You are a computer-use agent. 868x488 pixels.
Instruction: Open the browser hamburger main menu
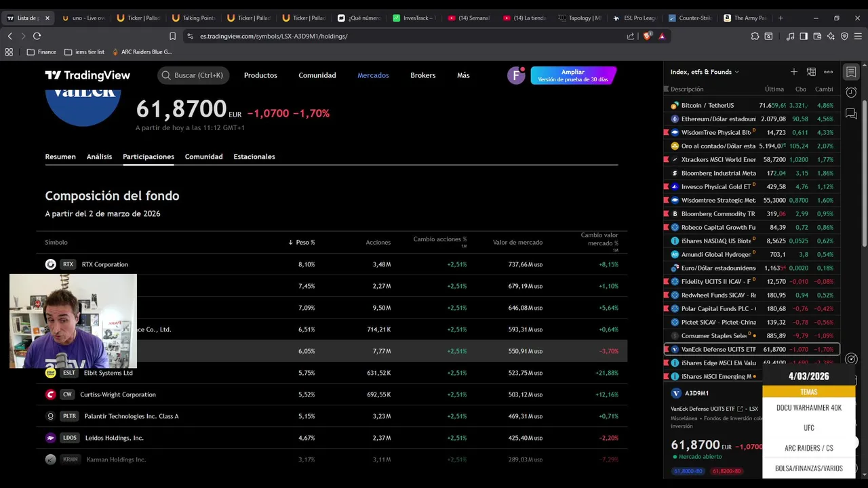coord(858,36)
